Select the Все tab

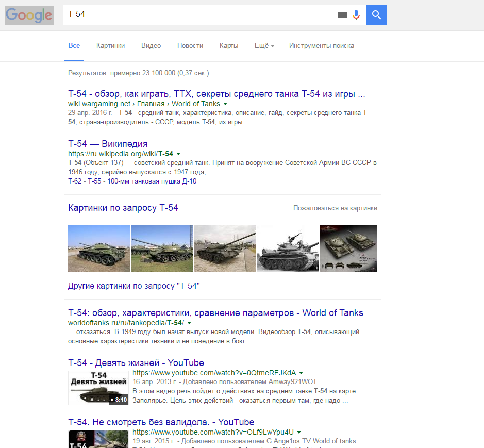[x=74, y=46]
